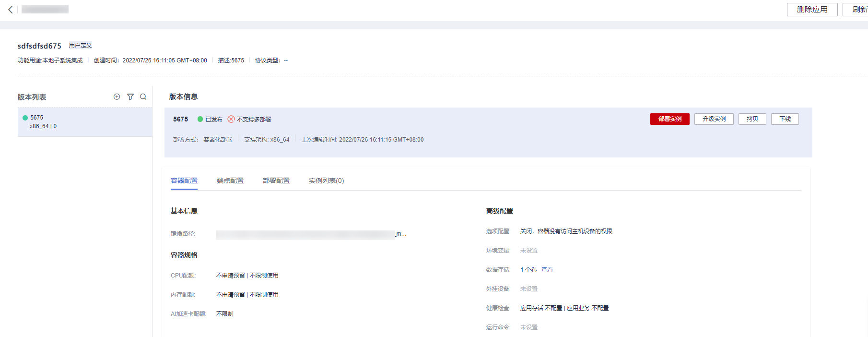This screenshot has height=337, width=868.
Task: Click the 删除应用 button
Action: coord(812,10)
